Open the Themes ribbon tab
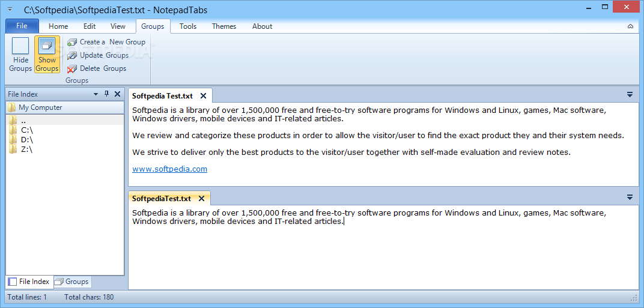The height and width of the screenshot is (308, 644). [224, 26]
